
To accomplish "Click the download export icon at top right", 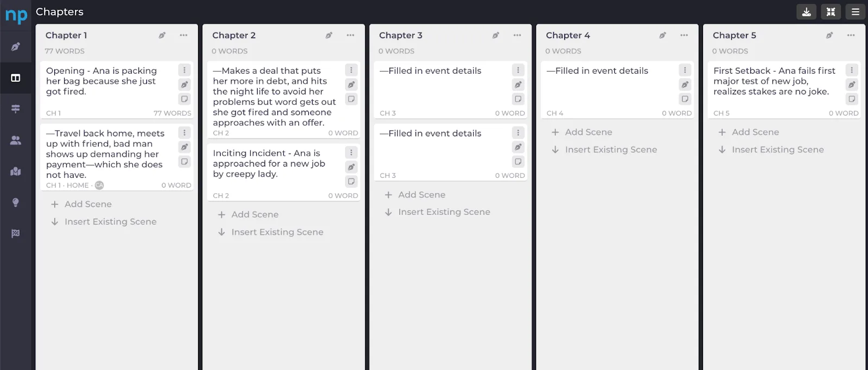I will tap(806, 11).
